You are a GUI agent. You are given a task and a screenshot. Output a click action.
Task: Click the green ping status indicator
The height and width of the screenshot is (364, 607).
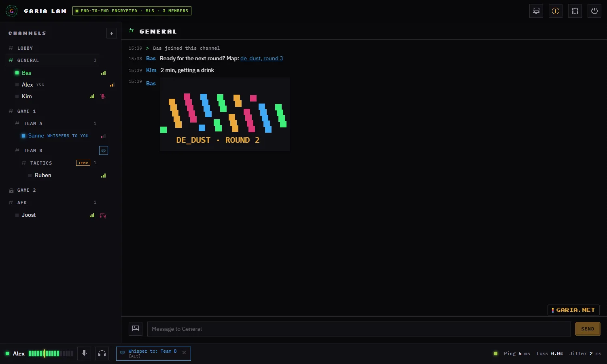tap(496, 353)
